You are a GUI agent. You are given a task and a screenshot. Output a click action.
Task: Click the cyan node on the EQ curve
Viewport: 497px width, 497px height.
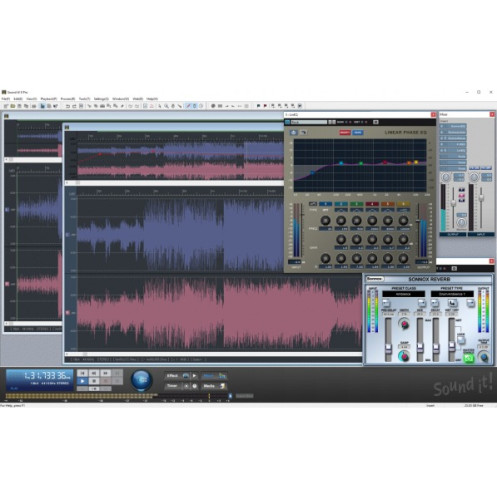341,163
